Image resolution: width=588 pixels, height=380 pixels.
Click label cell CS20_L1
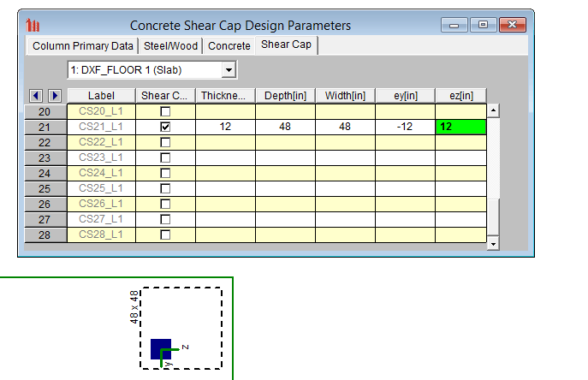pyautogui.click(x=101, y=111)
